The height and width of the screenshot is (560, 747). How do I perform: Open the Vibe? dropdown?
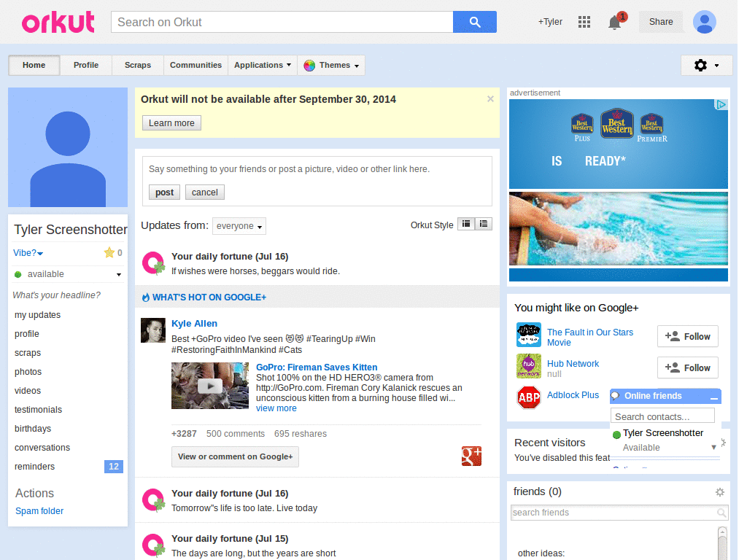tap(28, 253)
